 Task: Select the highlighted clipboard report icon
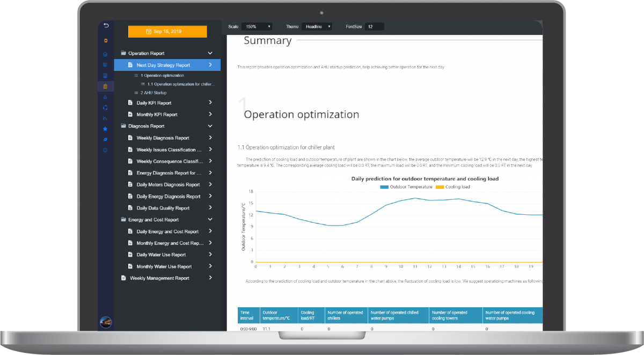(x=105, y=86)
